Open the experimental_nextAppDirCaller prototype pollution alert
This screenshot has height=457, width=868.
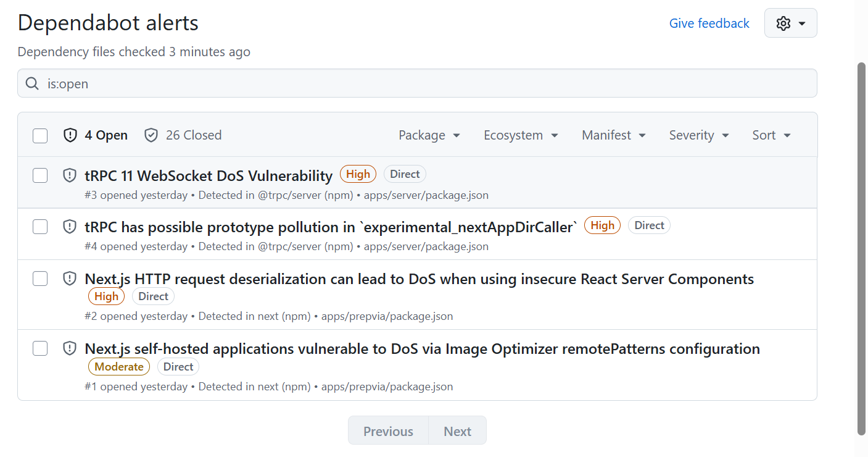[x=331, y=227]
